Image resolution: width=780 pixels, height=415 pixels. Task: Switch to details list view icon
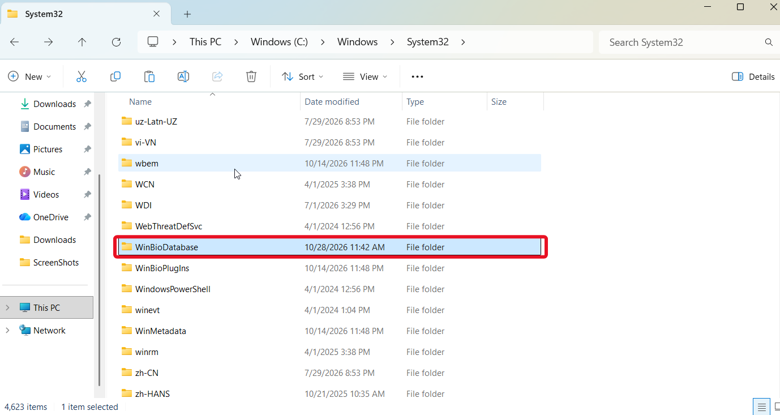pos(761,407)
